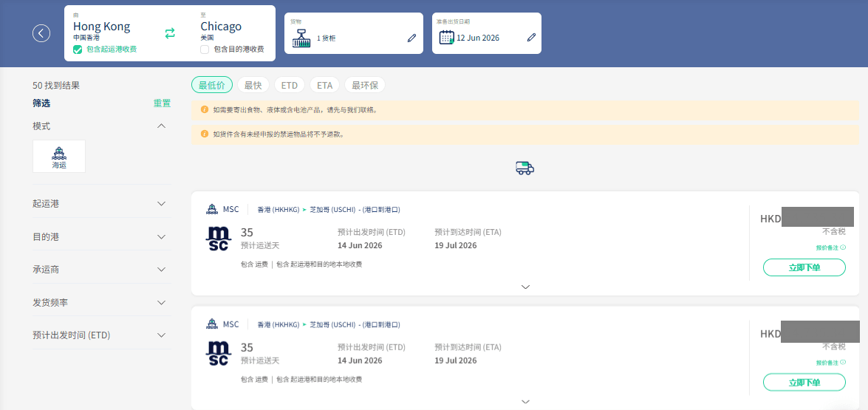Click small ship icon in first MSC card

pyautogui.click(x=212, y=209)
